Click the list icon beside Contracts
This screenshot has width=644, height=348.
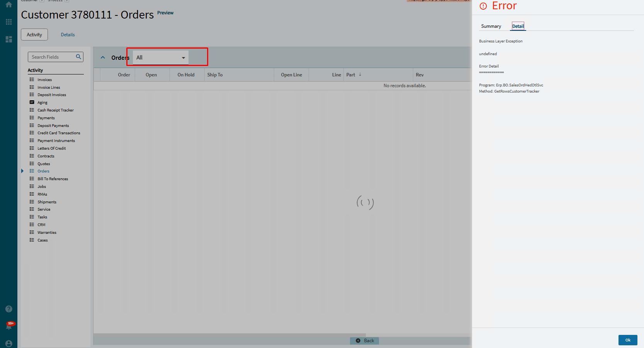coord(32,156)
